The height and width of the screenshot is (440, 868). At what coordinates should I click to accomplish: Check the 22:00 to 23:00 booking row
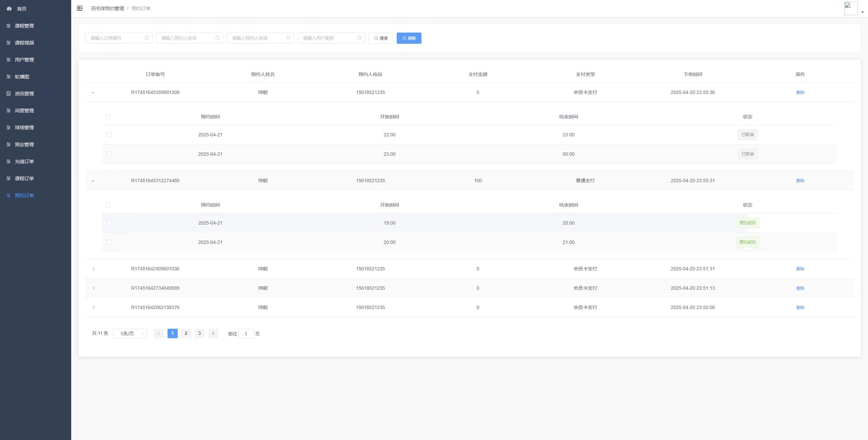tap(109, 135)
